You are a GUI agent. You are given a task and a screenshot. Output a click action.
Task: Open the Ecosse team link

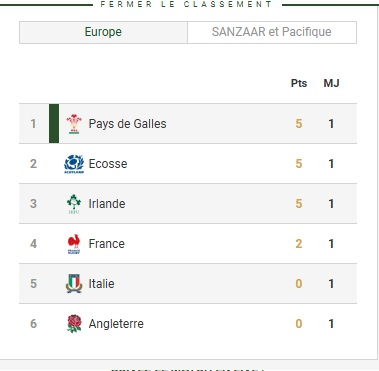point(108,164)
